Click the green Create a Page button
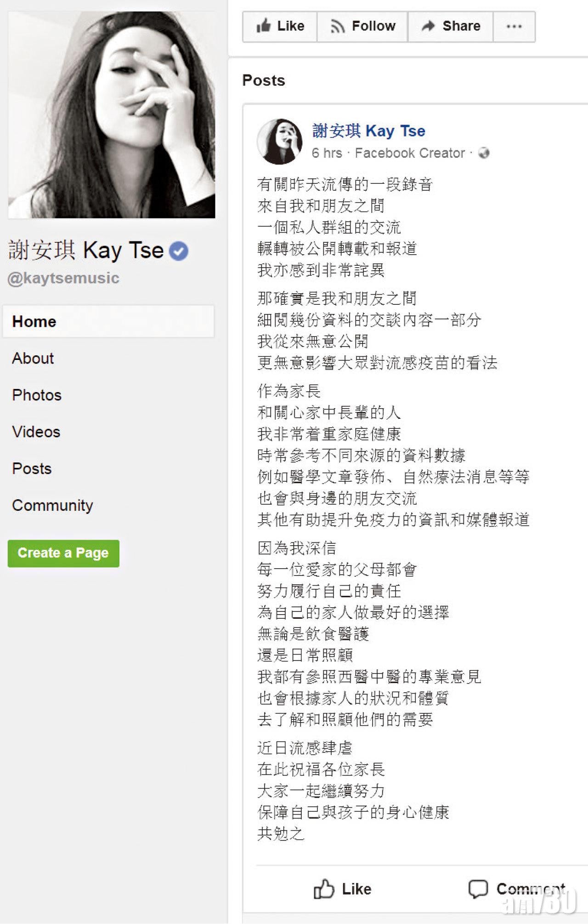 (x=63, y=553)
